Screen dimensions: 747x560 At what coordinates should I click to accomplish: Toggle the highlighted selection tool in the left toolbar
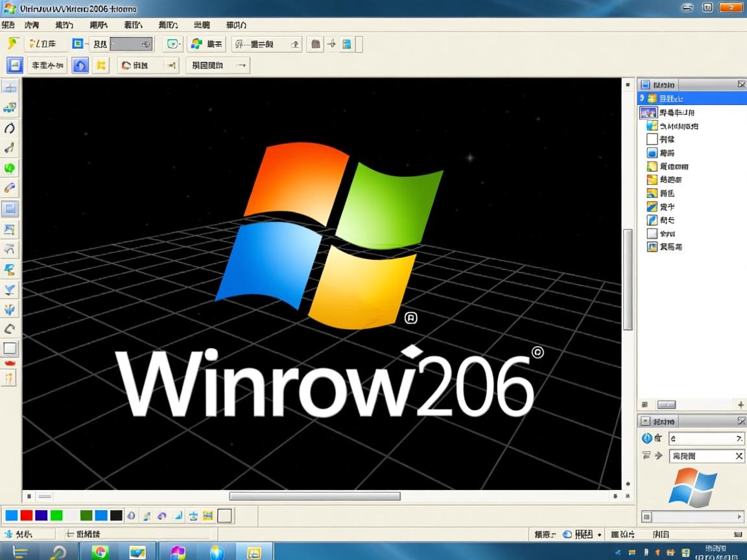click(9, 208)
